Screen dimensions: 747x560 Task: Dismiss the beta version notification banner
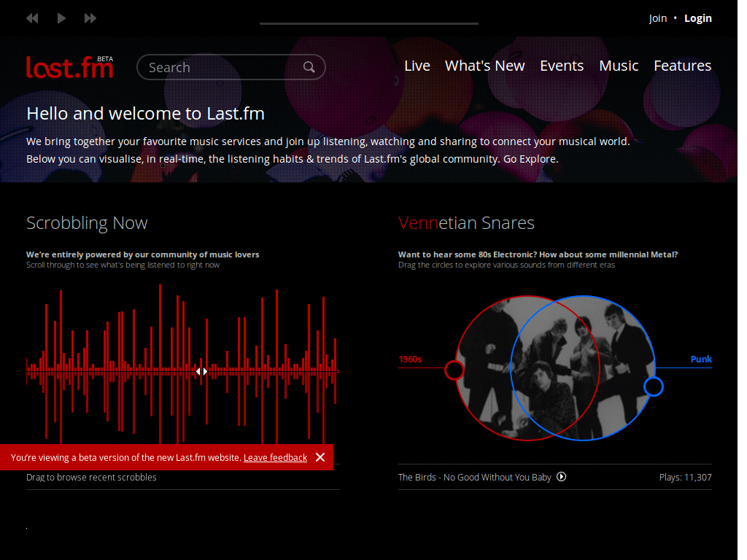click(320, 457)
